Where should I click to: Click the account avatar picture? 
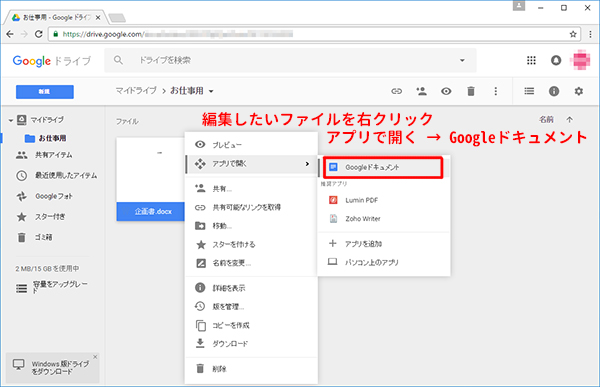coord(580,60)
